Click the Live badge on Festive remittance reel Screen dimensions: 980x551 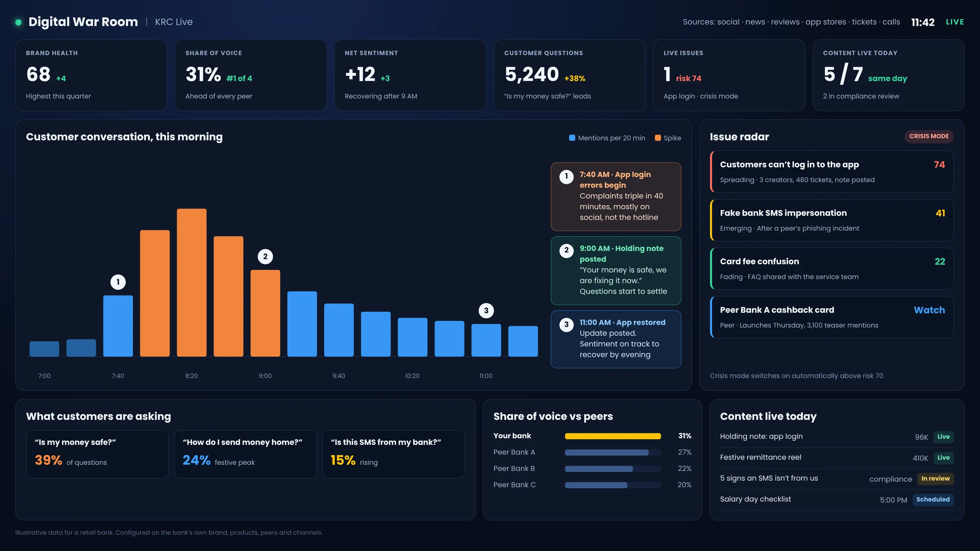click(x=943, y=458)
